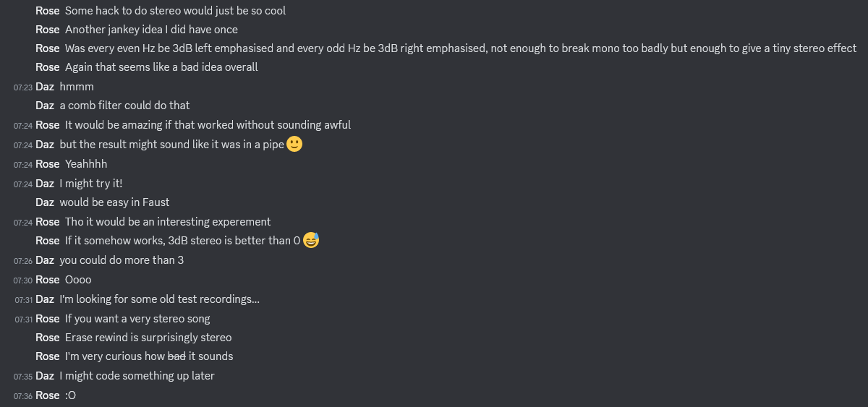The width and height of the screenshot is (868, 407).
Task: Click Daz's username beside "I might code something"
Action: pyautogui.click(x=45, y=376)
